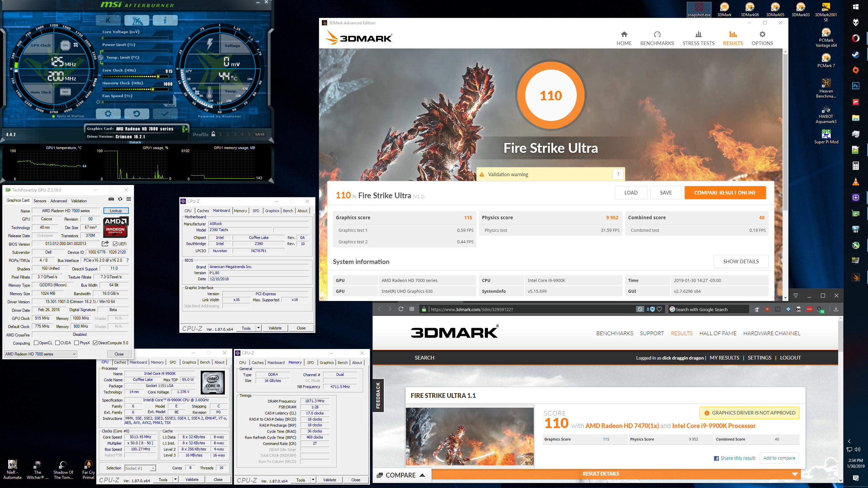Image resolution: width=868 pixels, height=488 pixels.
Task: Open Tools dropdown arrow in CPU-Z CPU window
Action: (175, 480)
